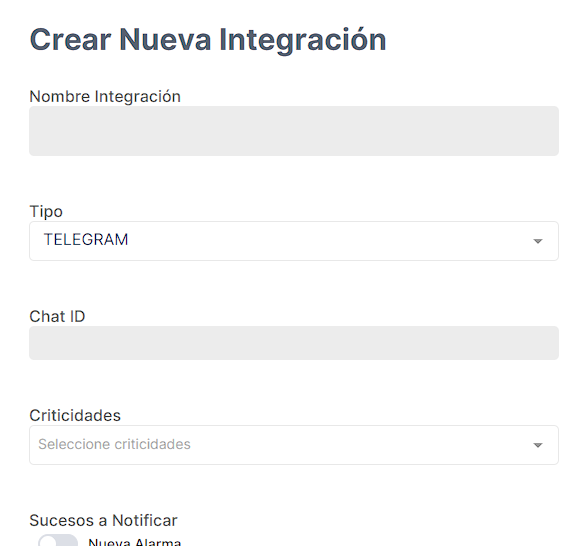Focus the Nombre Integración text field
586x546 pixels.
[x=294, y=131]
